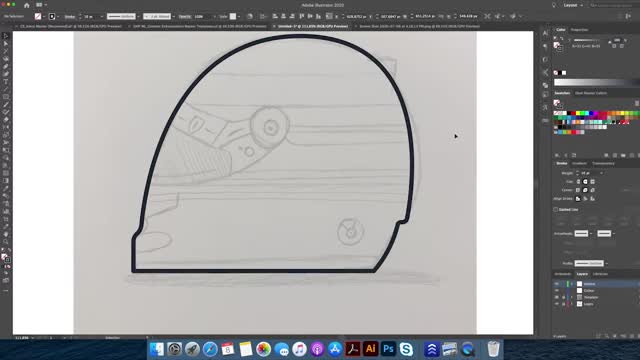Select the Direct Selection tool
The height and width of the screenshot is (360, 640).
click(x=6, y=44)
